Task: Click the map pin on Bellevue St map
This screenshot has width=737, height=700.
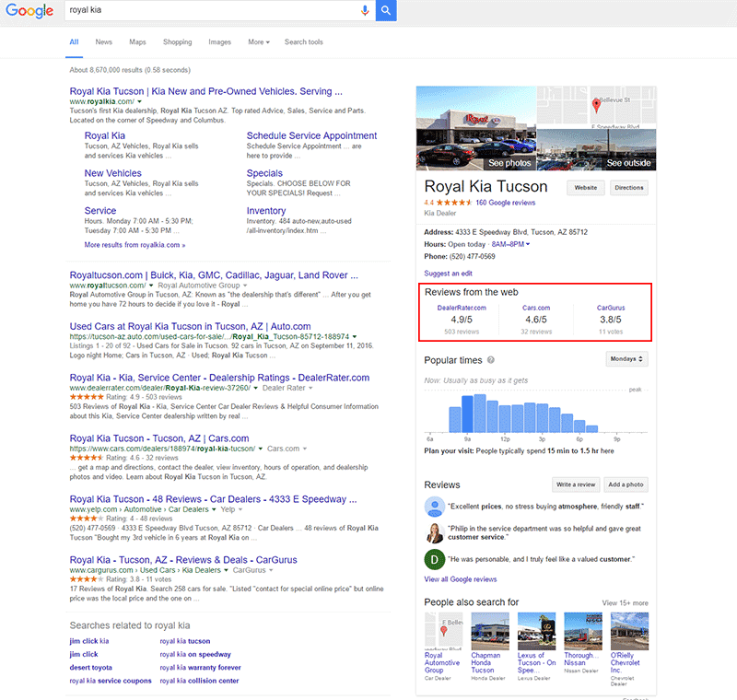Action: pos(596,105)
